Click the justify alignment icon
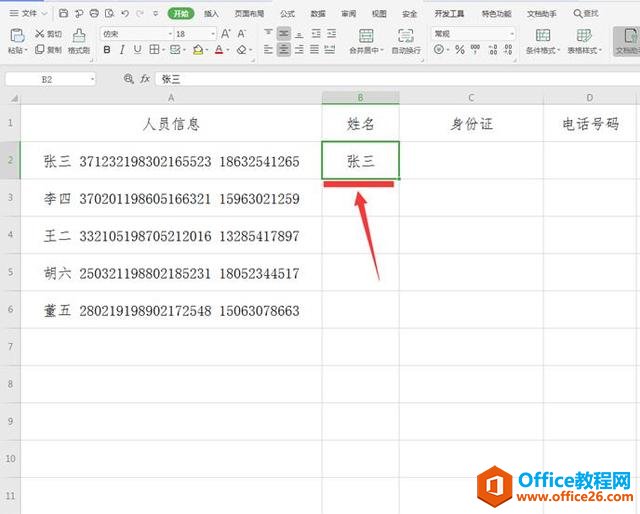The image size is (640, 514). [314, 50]
